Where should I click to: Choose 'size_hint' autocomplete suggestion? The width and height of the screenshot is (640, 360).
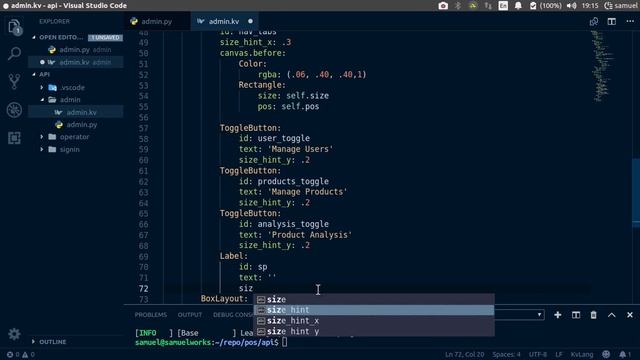pyautogui.click(x=374, y=310)
